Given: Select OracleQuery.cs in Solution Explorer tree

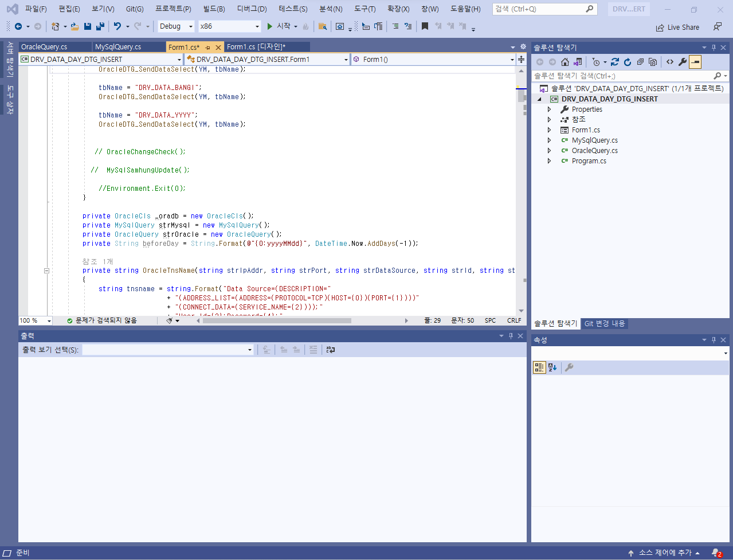Looking at the screenshot, I should (x=594, y=151).
